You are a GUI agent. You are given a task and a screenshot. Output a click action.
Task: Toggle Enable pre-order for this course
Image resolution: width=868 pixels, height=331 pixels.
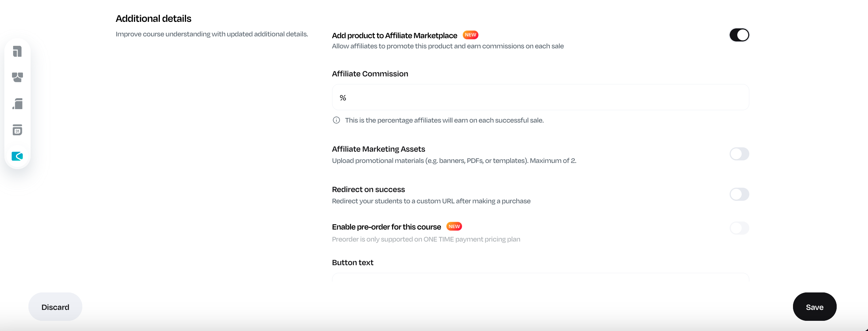[739, 228]
